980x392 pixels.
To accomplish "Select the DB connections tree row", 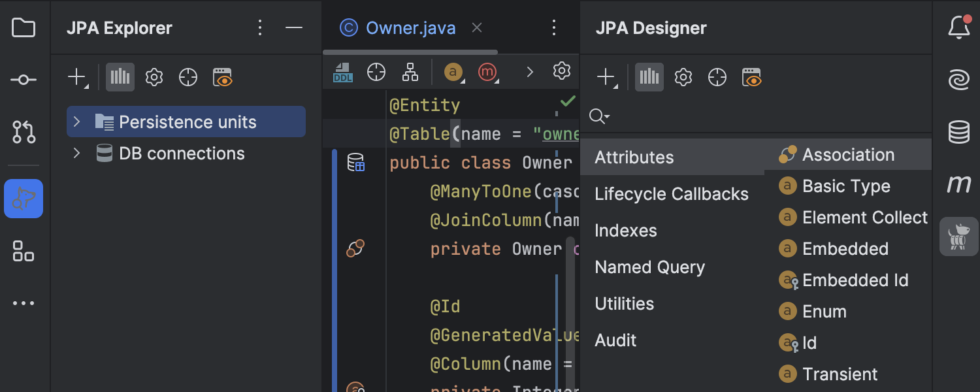I will 186,153.
